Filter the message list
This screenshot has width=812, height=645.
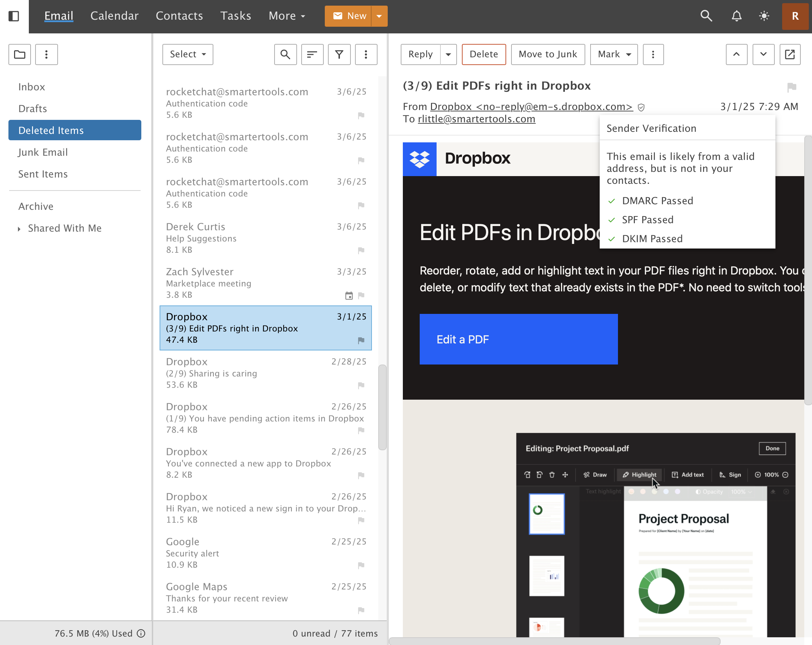tap(339, 54)
